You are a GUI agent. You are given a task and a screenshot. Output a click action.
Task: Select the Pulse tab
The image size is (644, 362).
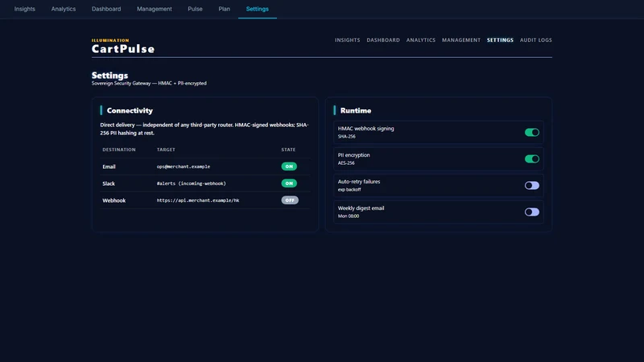(195, 9)
